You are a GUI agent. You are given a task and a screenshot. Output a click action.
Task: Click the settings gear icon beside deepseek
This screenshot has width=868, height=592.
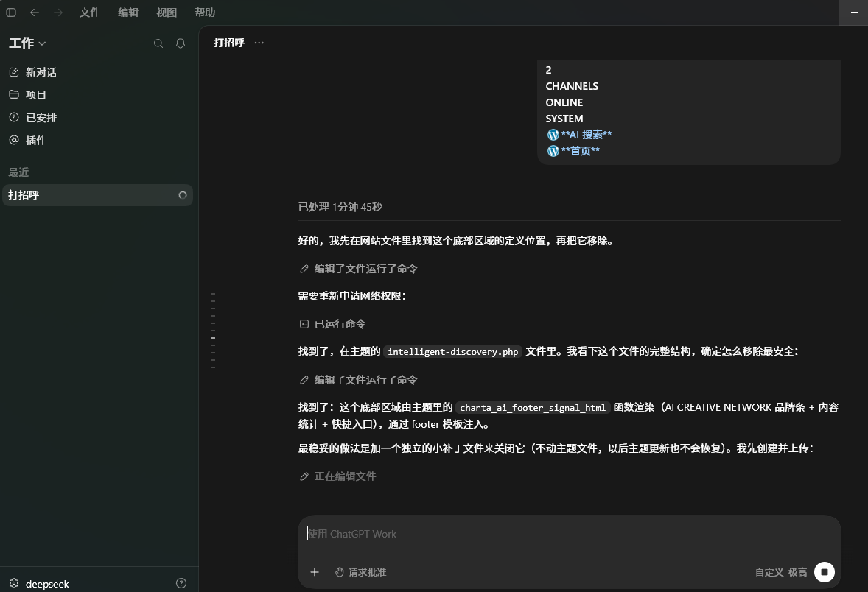[x=15, y=583]
